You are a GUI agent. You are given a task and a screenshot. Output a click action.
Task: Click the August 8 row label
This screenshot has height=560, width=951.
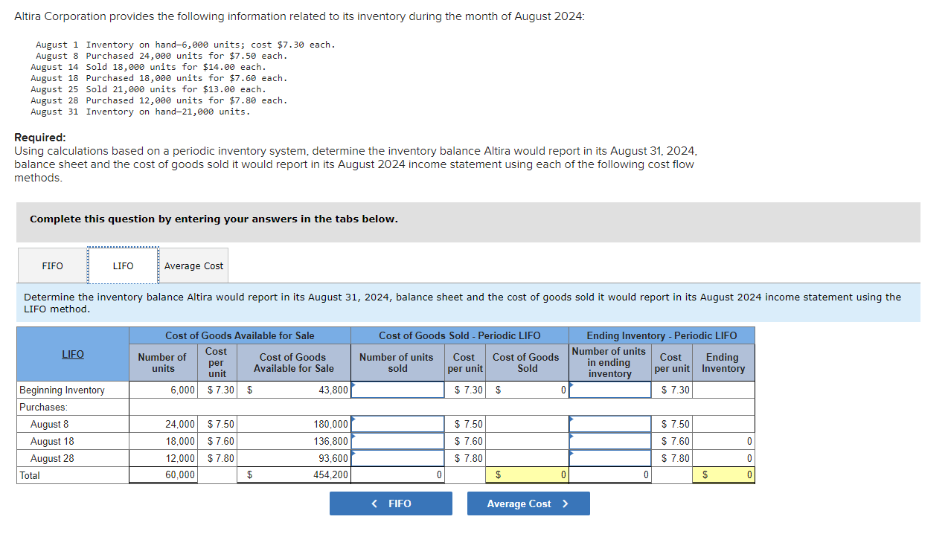[73, 424]
